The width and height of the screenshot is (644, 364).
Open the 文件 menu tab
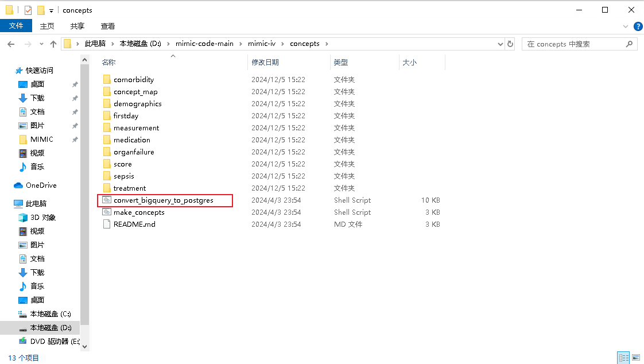(16, 26)
